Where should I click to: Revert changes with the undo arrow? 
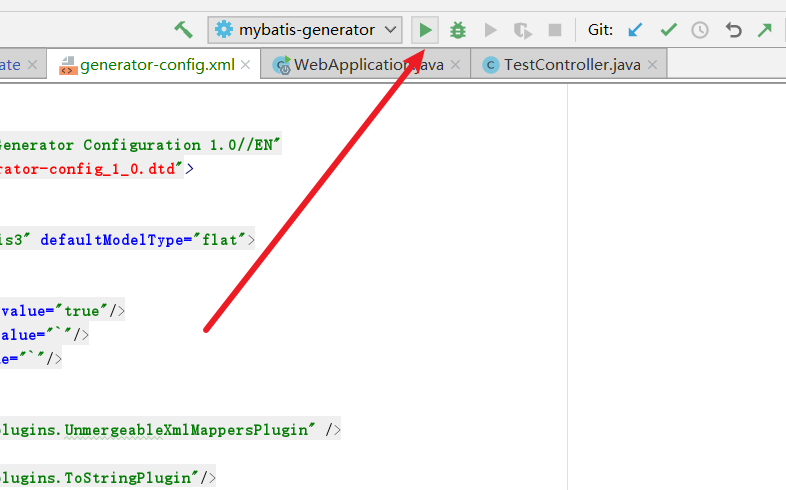(x=733, y=30)
